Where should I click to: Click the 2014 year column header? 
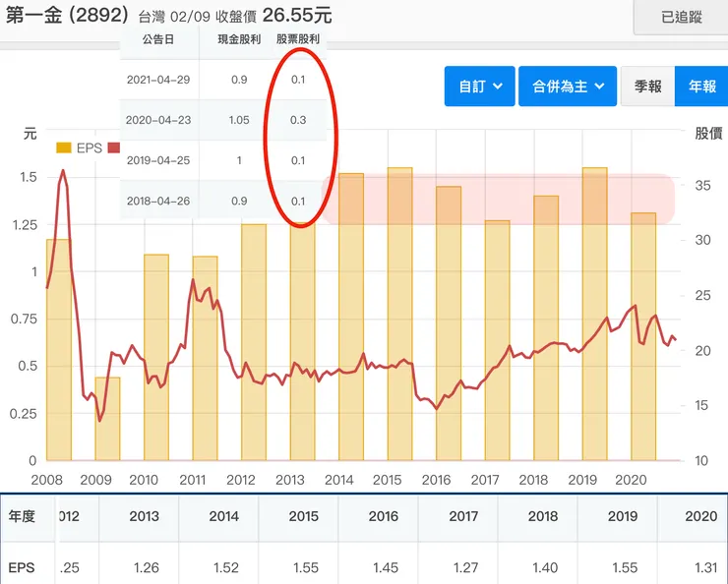click(223, 516)
